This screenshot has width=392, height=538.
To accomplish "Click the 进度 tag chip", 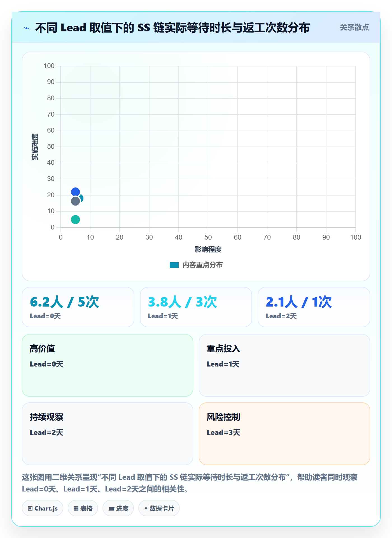I will tap(118, 508).
